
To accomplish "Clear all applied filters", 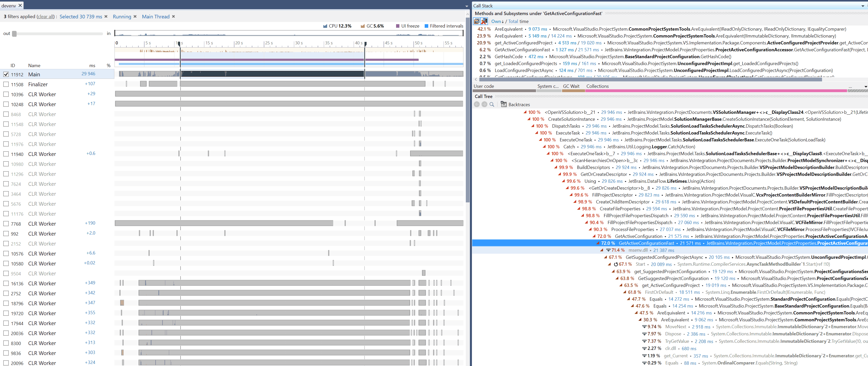I will click(46, 17).
